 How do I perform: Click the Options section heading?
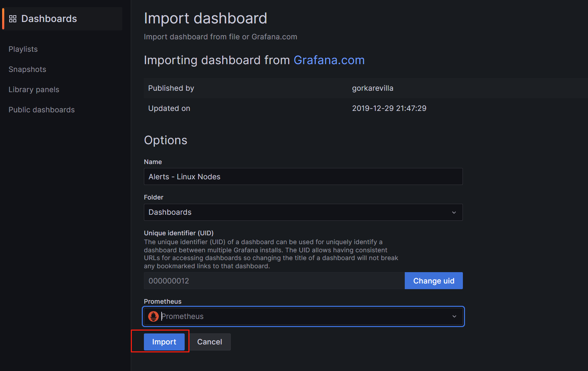166,140
